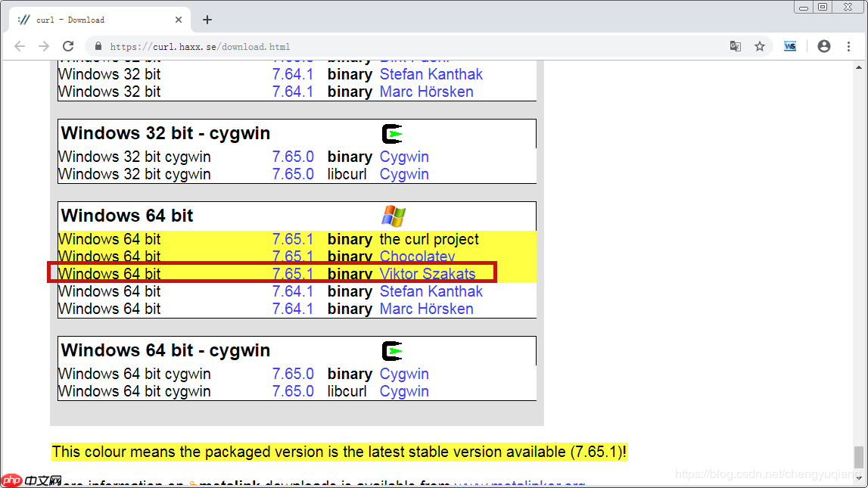Screen dimensions: 868x488
Task: Click the page vertical scrollbar thumb
Action: tap(859, 457)
